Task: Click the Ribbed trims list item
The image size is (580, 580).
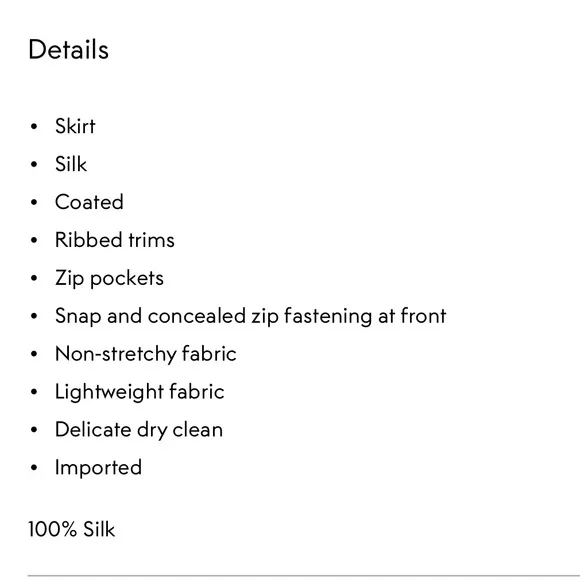Action: click(115, 240)
